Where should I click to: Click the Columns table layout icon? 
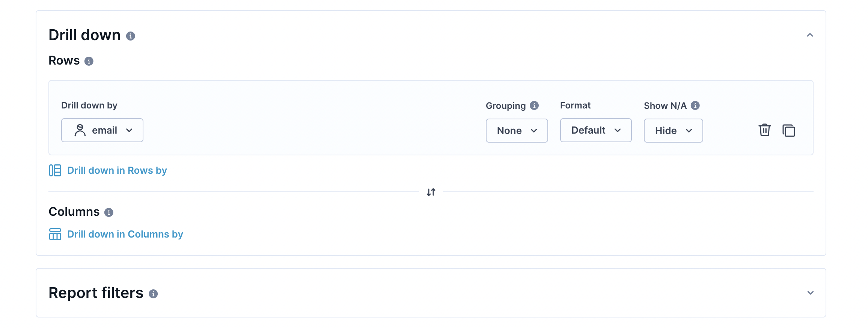[x=55, y=234]
